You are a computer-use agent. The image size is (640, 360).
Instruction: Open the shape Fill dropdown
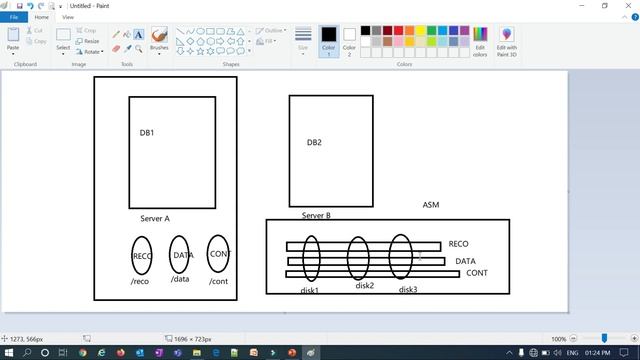click(x=266, y=41)
